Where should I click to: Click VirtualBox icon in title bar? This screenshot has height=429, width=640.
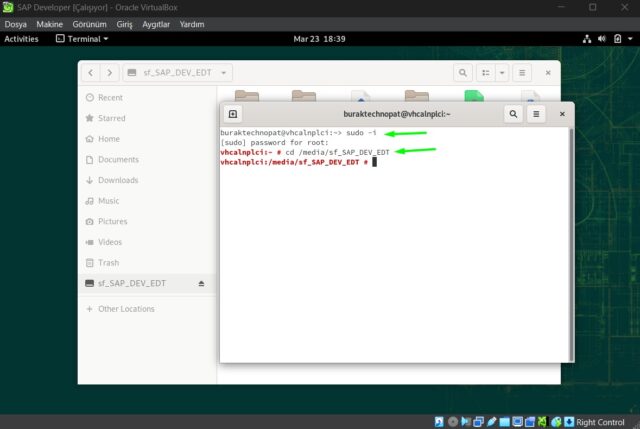pyautogui.click(x=8, y=7)
